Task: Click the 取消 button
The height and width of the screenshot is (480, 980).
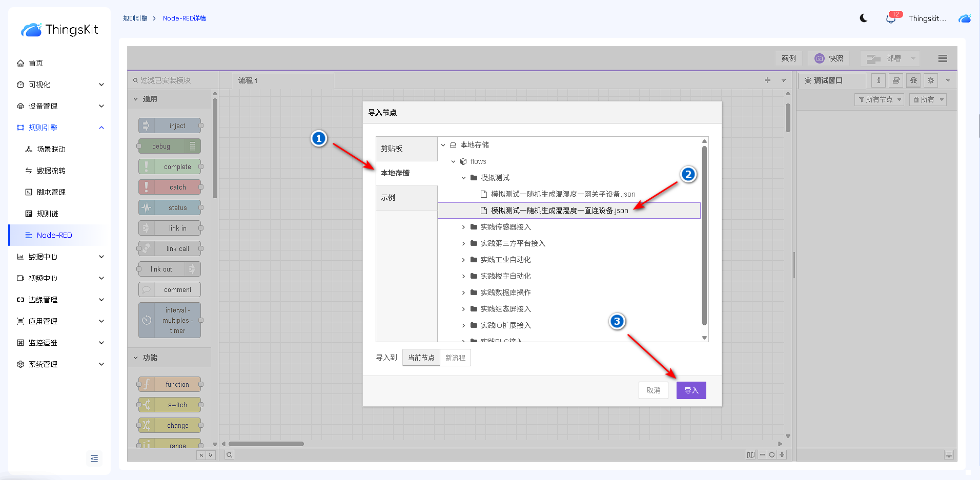Action: click(653, 390)
